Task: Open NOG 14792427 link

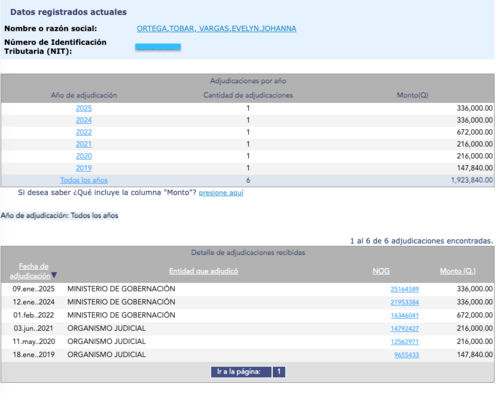Action: (405, 329)
